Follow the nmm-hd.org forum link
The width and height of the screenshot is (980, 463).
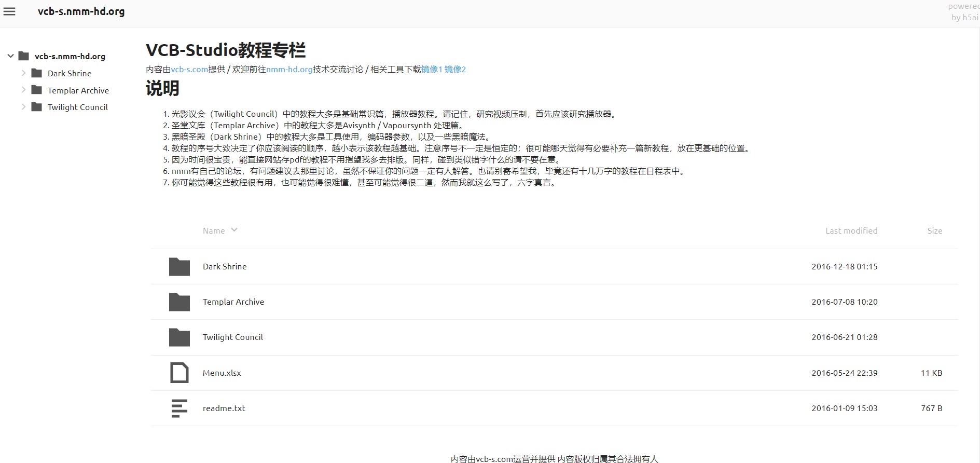(x=289, y=70)
